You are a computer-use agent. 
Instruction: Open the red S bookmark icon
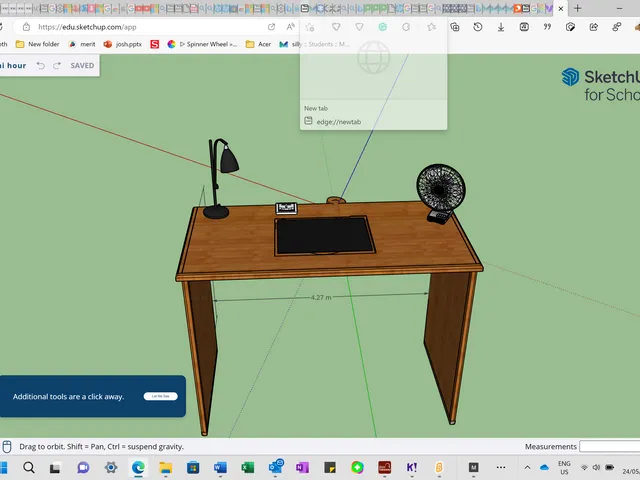(155, 44)
